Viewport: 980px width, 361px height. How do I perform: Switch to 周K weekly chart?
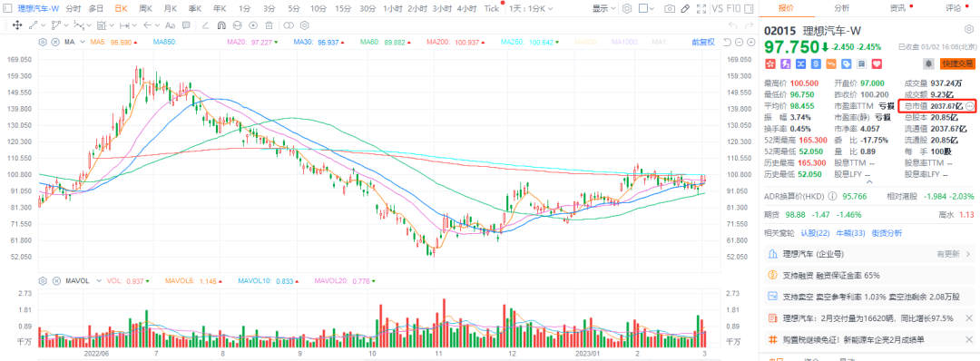pos(145,9)
